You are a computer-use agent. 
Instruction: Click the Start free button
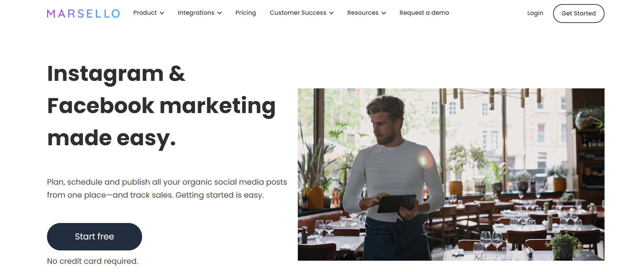[x=94, y=236]
